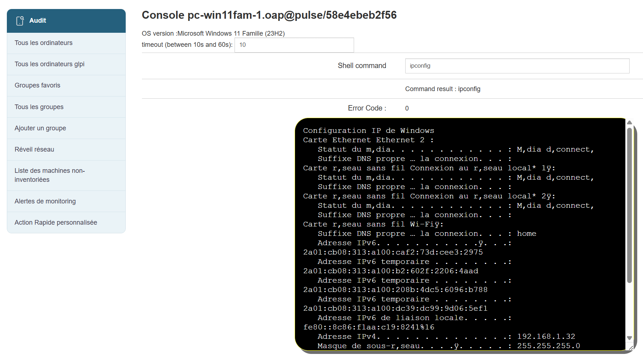Open Action Rapide personnalisée

(x=56, y=223)
